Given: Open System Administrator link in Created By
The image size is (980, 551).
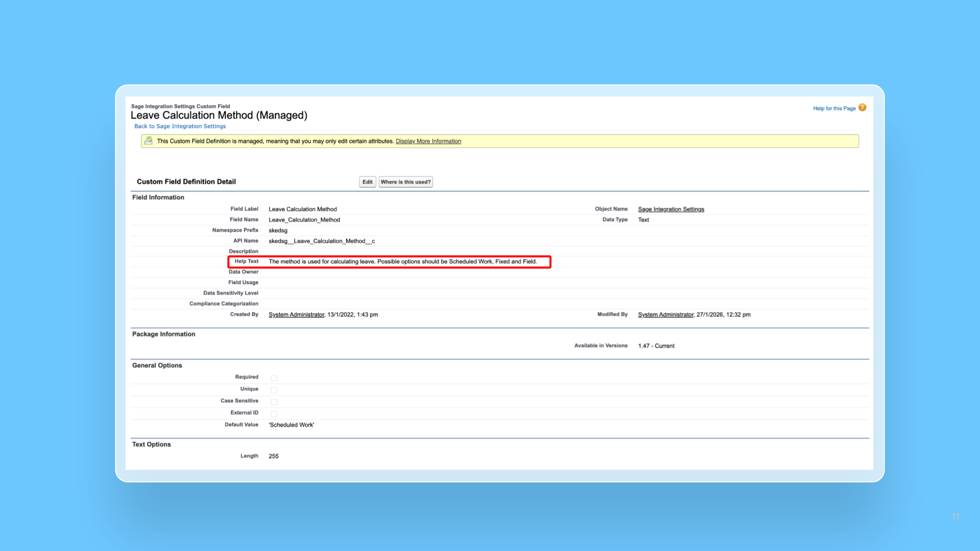Looking at the screenshot, I should coord(296,315).
